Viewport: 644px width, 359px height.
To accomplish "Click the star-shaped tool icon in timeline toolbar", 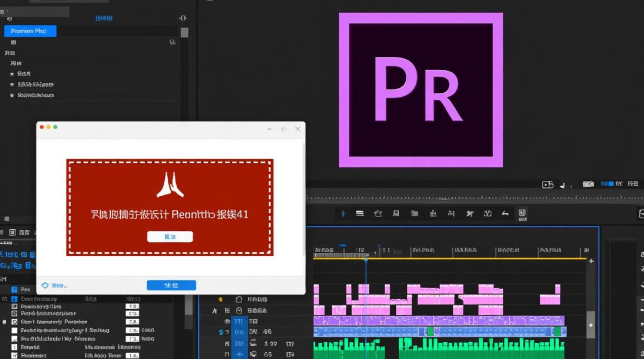I will click(470, 213).
